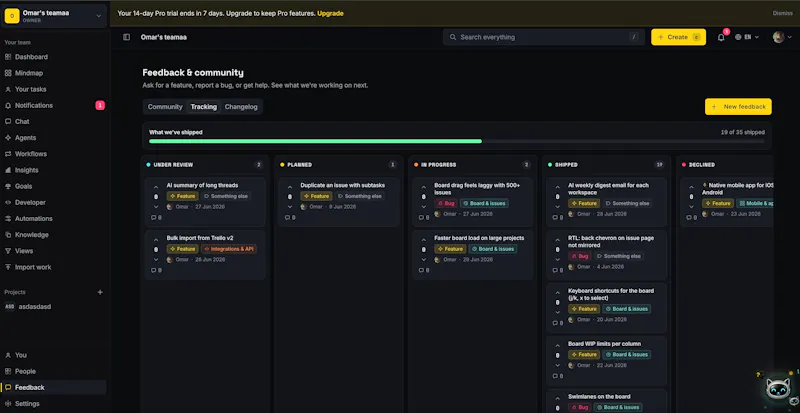Add a new project with the plus icon

pos(100,292)
